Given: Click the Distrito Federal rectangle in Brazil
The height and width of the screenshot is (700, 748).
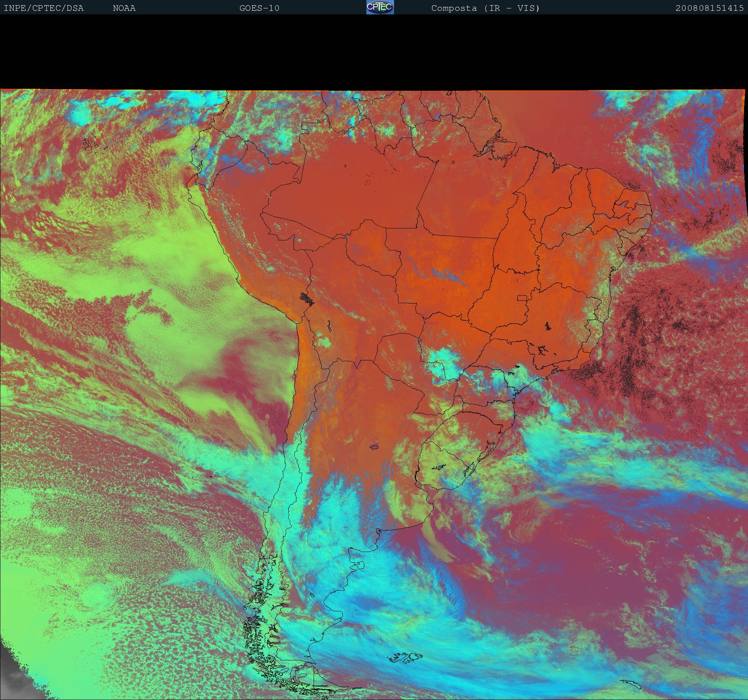Looking at the screenshot, I should point(522,298).
